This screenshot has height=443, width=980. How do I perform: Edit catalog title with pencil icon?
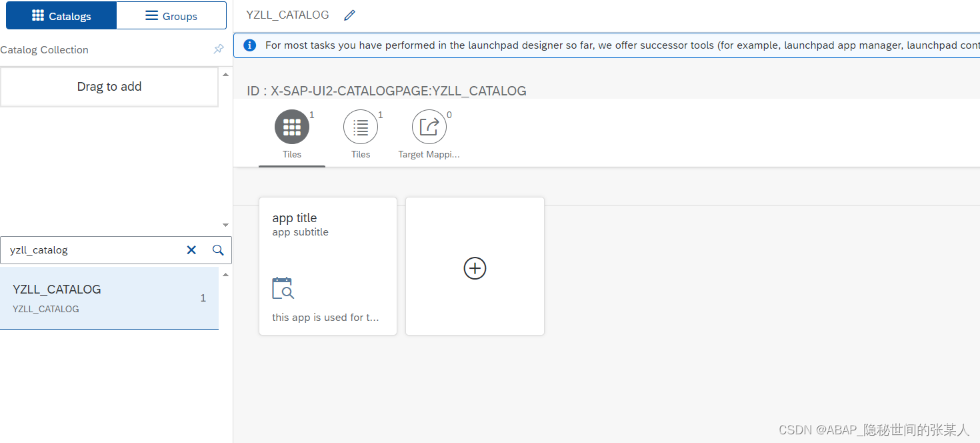coord(349,15)
